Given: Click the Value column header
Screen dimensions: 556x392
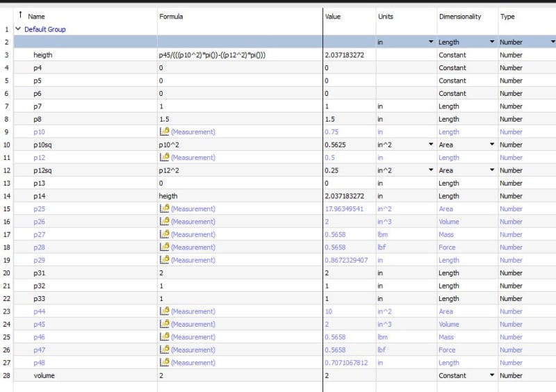Looking at the screenshot, I should 333,16.
